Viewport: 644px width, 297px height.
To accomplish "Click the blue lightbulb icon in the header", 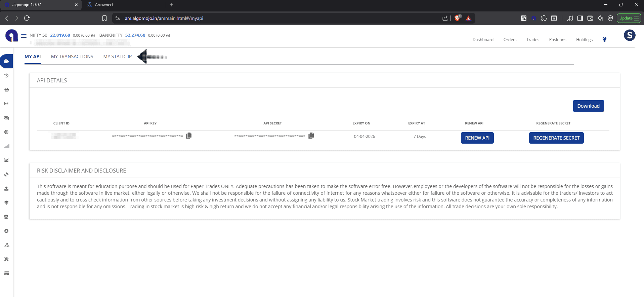I will pos(604,39).
